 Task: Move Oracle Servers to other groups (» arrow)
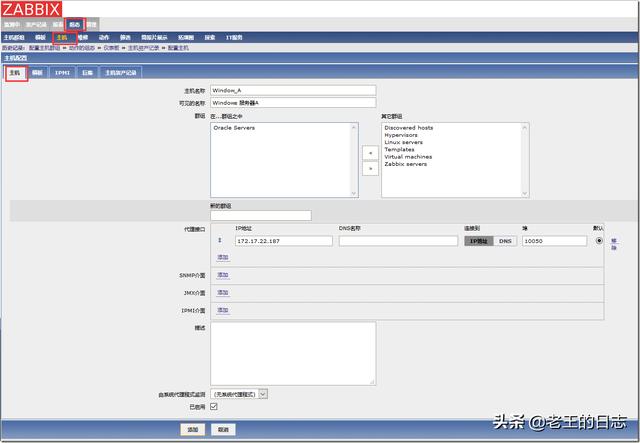tap(370, 168)
